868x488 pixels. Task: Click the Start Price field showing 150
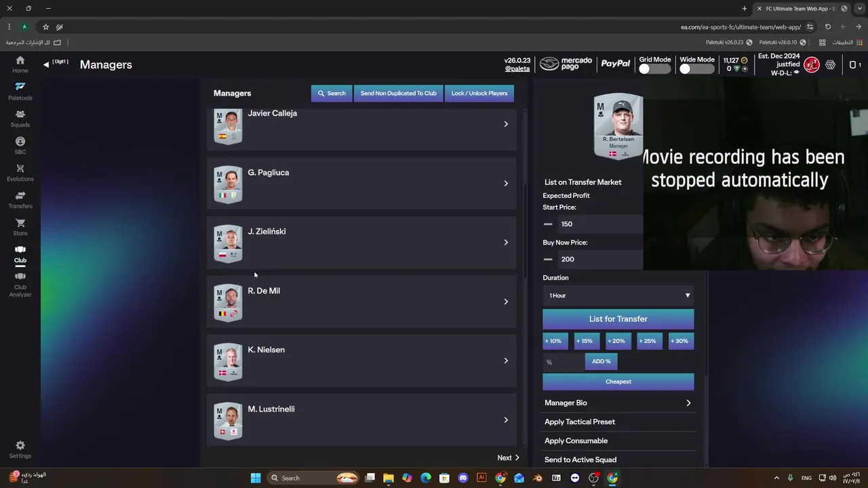[599, 224]
